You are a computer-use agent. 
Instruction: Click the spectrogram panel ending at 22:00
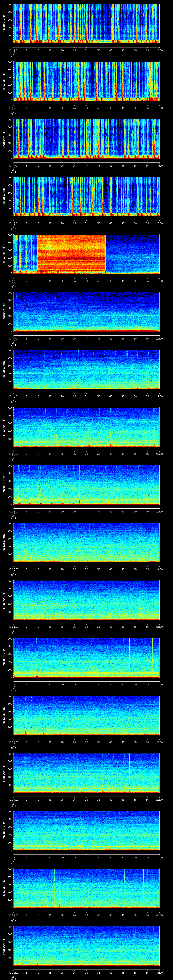point(87,427)
